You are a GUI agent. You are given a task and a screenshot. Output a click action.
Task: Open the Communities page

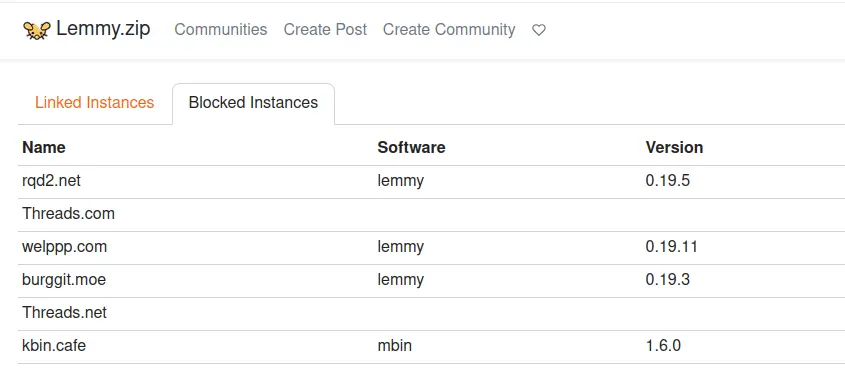pos(220,29)
